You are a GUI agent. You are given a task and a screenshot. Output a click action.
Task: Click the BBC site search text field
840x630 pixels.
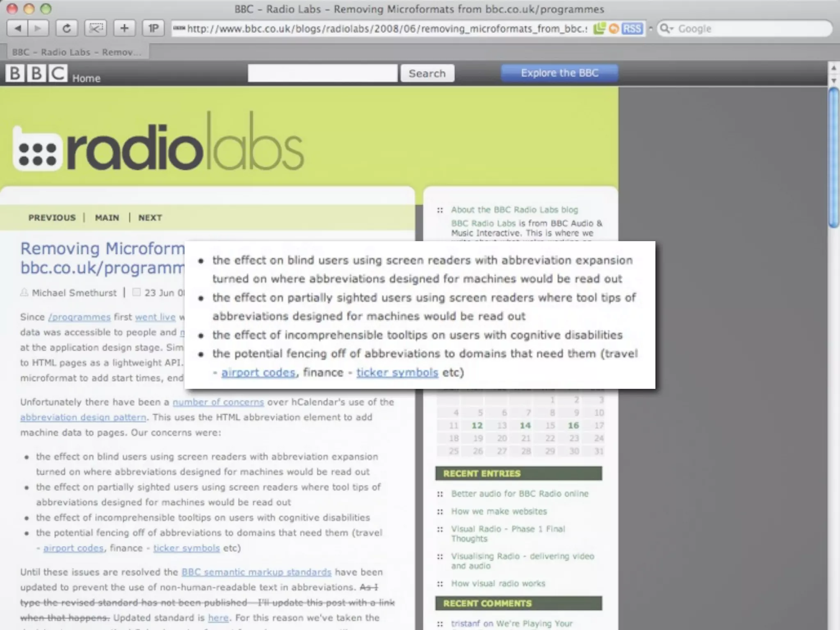point(322,73)
